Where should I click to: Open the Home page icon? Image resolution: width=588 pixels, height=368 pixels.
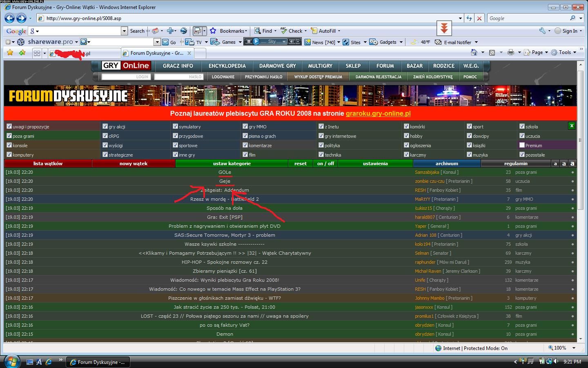474,52
